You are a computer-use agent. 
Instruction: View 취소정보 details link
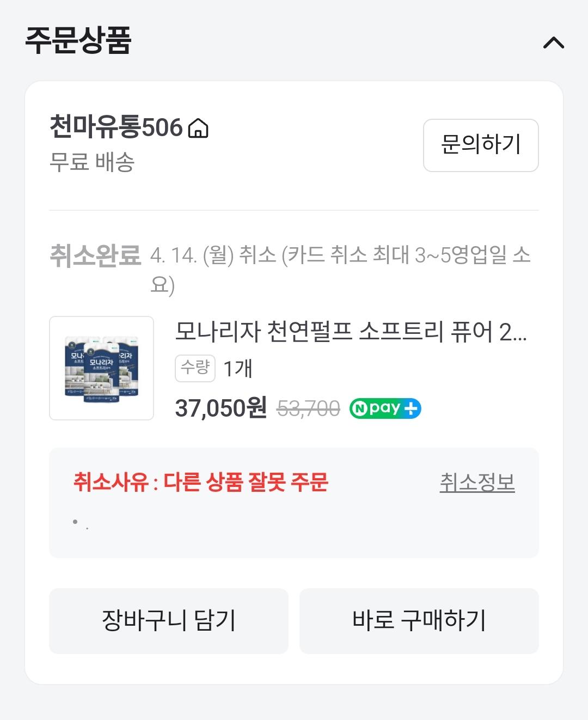tap(477, 483)
